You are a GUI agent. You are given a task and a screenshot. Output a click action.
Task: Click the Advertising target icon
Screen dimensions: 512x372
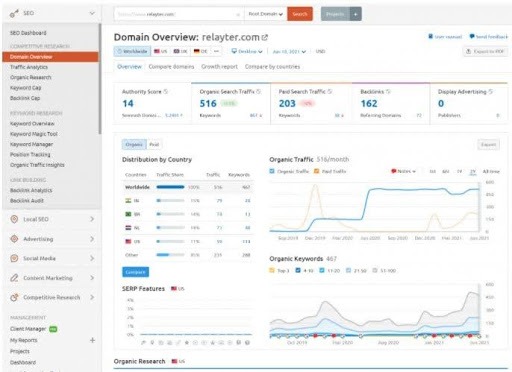click(14, 239)
